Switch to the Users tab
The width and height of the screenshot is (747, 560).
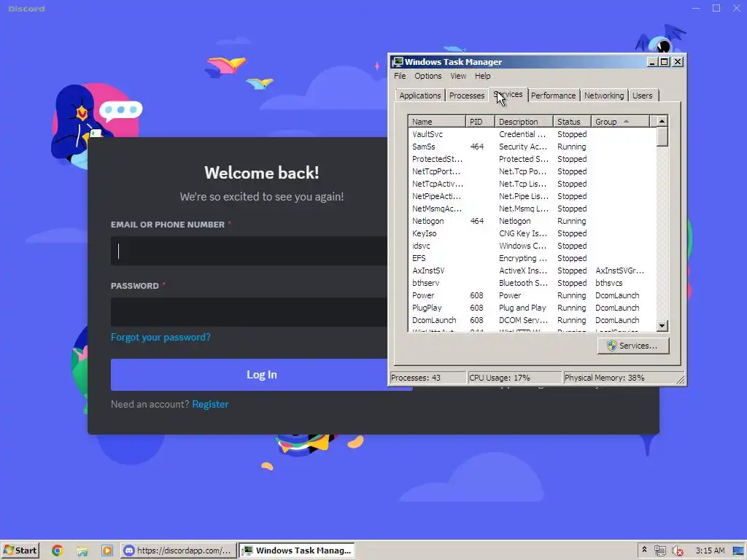pos(642,96)
